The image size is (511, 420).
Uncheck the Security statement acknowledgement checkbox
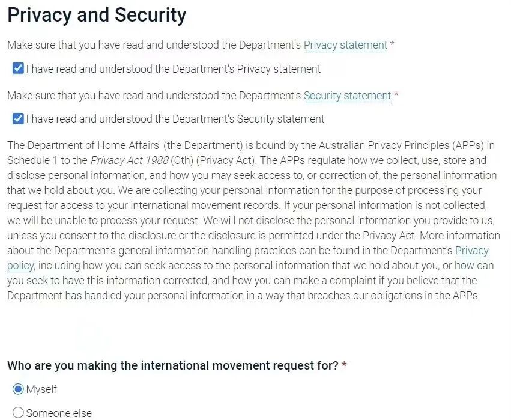click(x=18, y=119)
